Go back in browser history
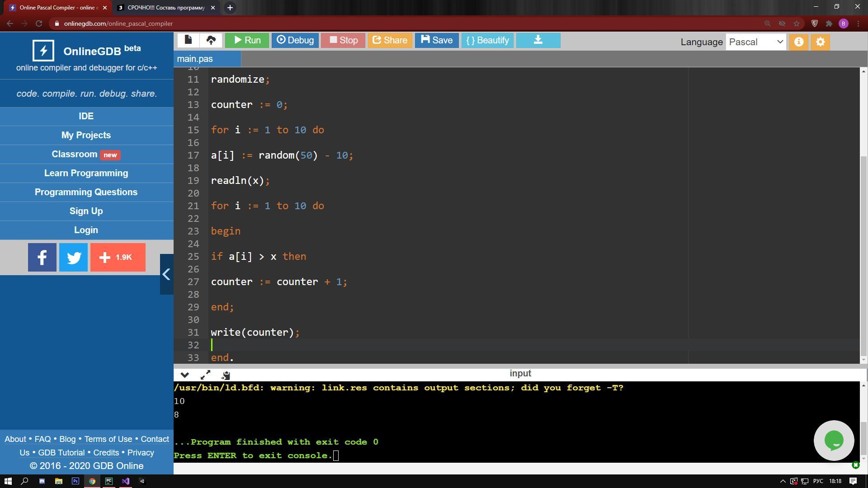The image size is (868, 488). 10,23
